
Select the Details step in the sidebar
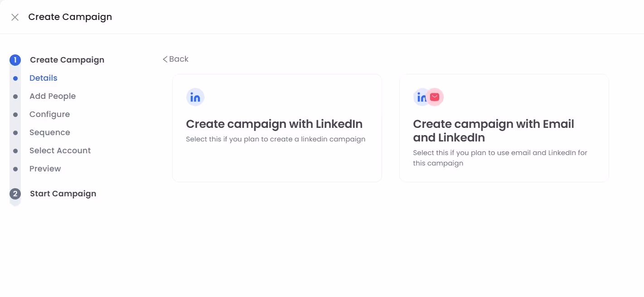click(x=43, y=78)
